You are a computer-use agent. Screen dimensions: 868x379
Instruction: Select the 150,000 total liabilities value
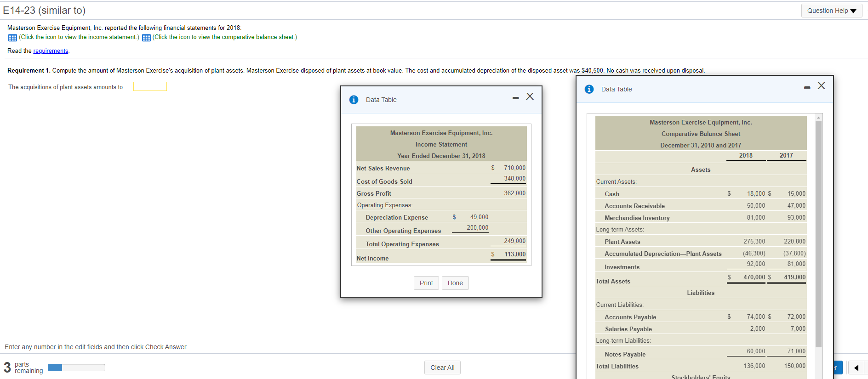pyautogui.click(x=795, y=366)
